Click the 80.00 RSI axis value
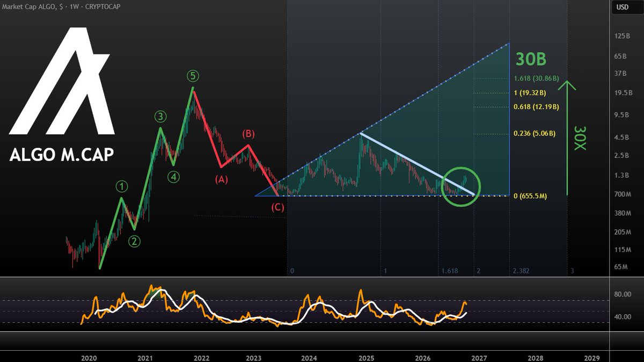 coord(621,294)
